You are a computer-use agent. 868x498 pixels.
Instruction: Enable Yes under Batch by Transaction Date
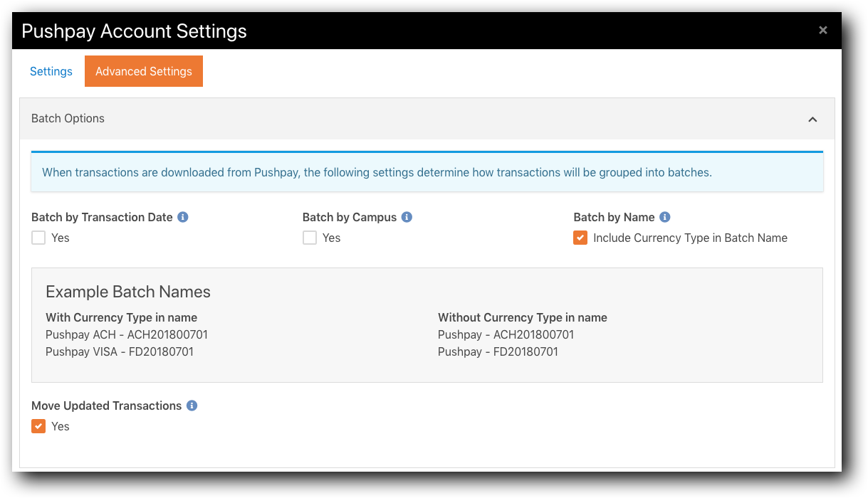pos(38,238)
